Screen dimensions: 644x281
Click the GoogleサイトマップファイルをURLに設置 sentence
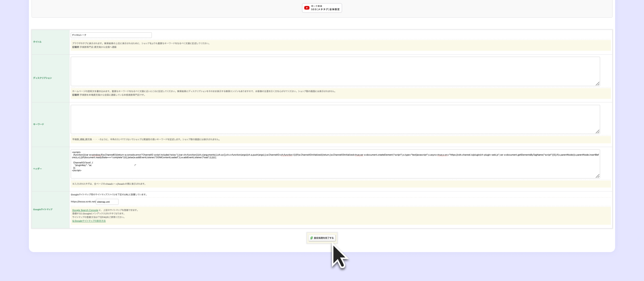[x=109, y=195]
